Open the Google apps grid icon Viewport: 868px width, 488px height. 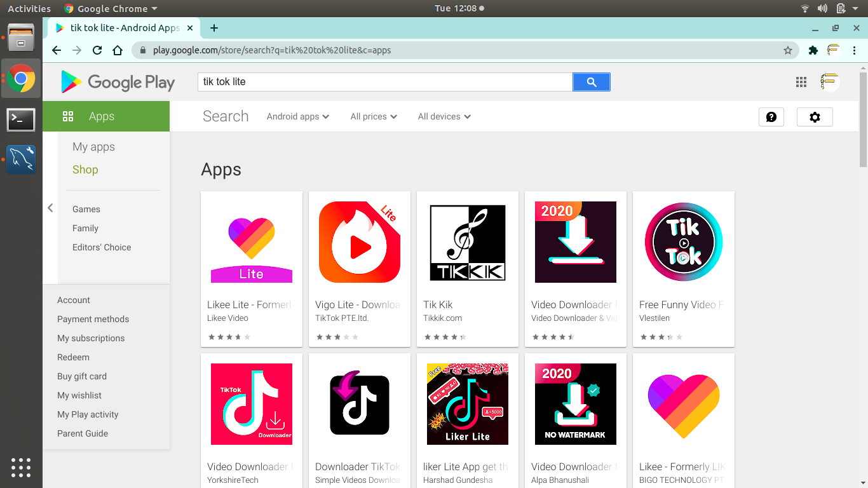coord(801,82)
